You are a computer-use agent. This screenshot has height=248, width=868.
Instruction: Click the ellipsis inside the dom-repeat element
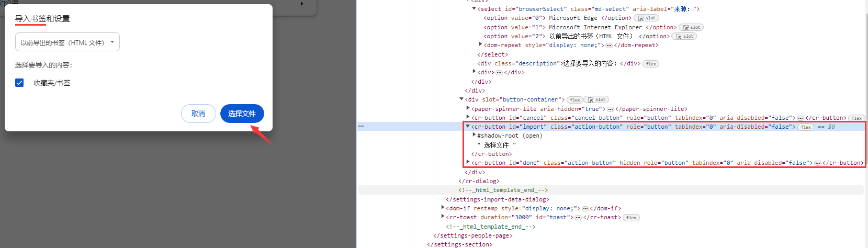(609, 46)
